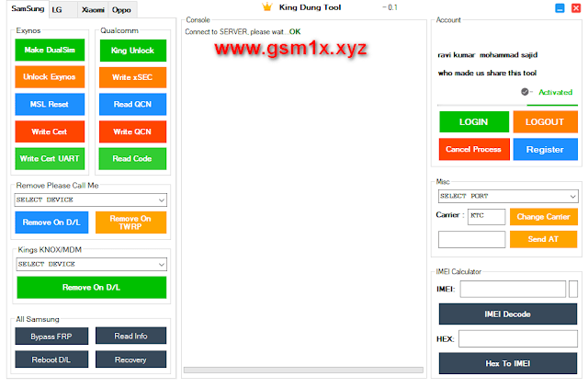
Task: Open the Xiaomi tab
Action: [x=93, y=10]
